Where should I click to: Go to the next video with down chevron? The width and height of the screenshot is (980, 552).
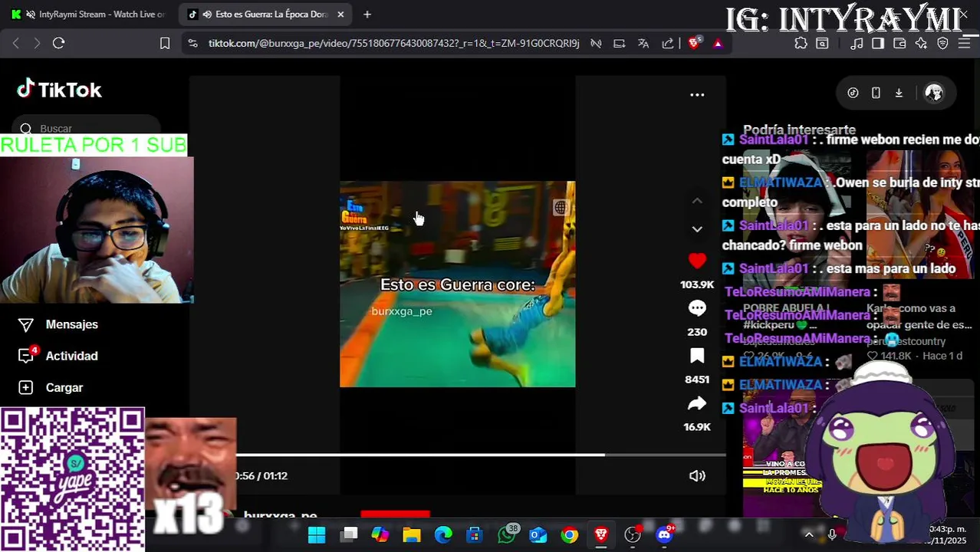tap(697, 229)
